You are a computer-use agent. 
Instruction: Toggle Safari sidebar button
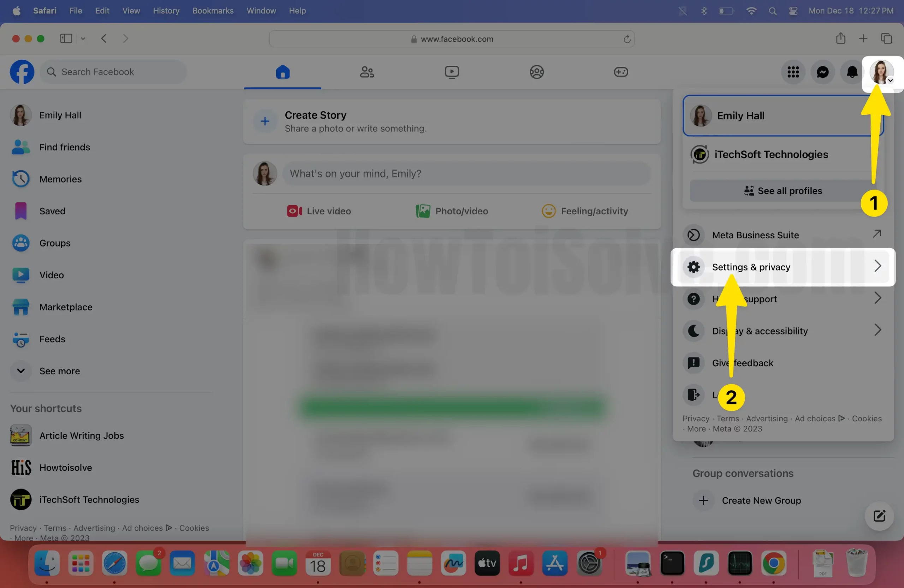[x=66, y=38]
